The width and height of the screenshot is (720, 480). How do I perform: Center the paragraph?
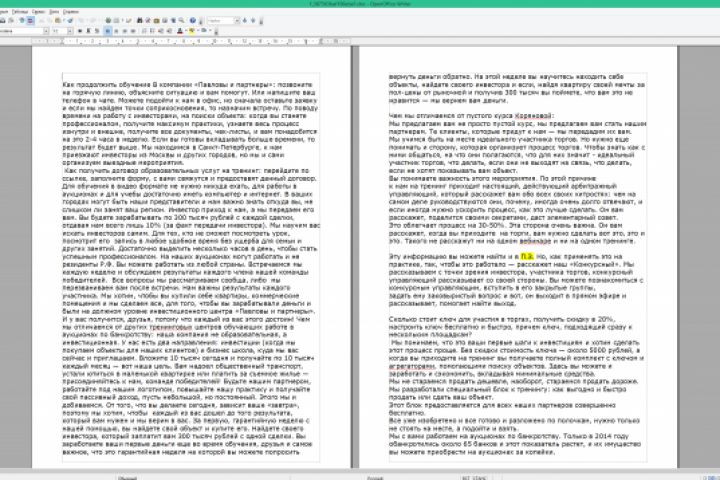[x=116, y=31]
